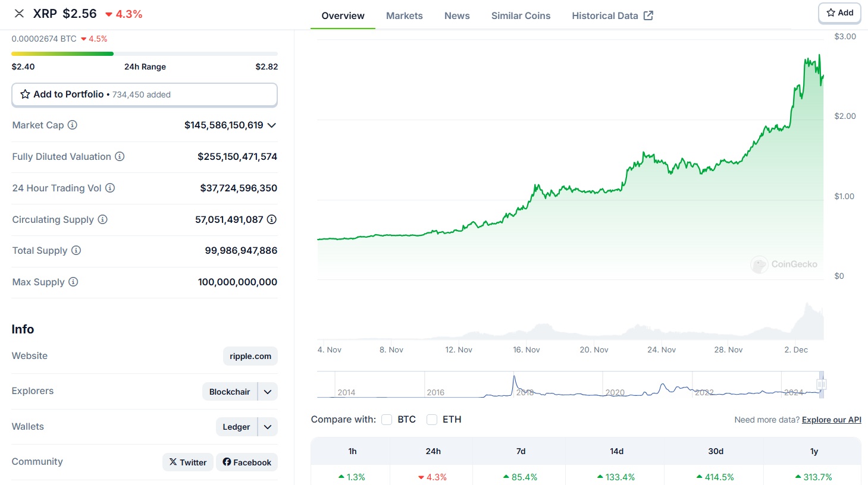
Task: Click the info icon beside Circulating Supply label
Action: coord(102,219)
